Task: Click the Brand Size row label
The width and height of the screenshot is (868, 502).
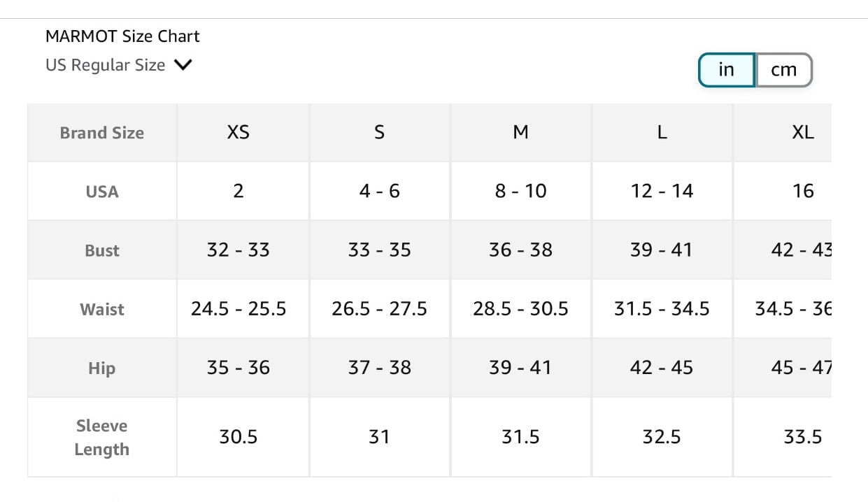Action: pos(102,133)
